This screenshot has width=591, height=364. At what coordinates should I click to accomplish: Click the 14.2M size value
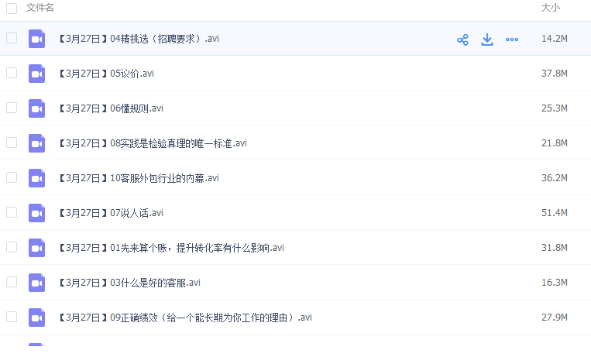pyautogui.click(x=555, y=39)
